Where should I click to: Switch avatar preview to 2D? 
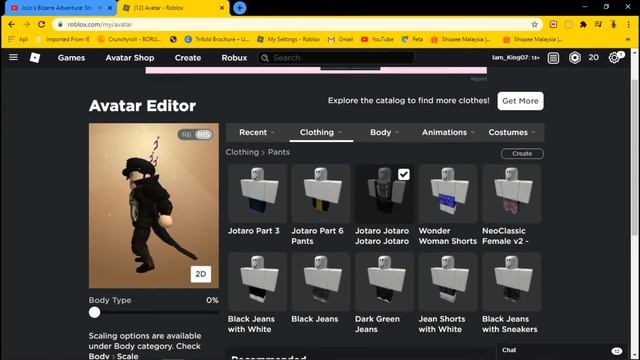201,274
